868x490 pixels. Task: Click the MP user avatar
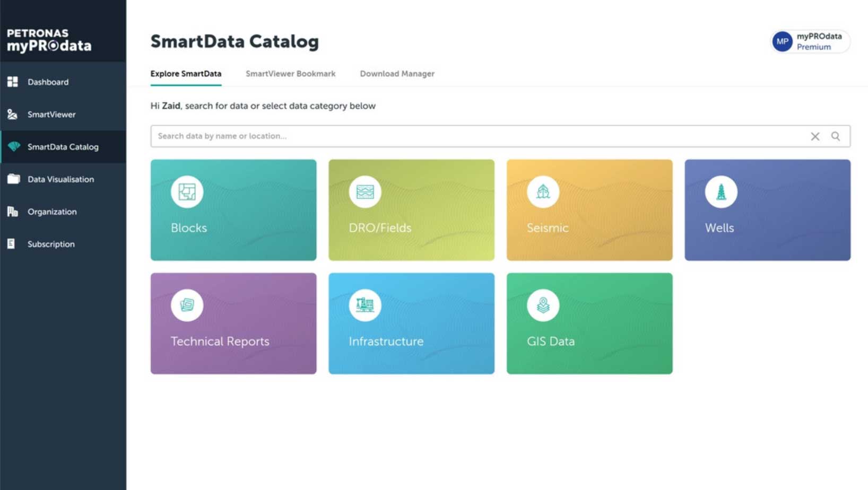click(782, 41)
